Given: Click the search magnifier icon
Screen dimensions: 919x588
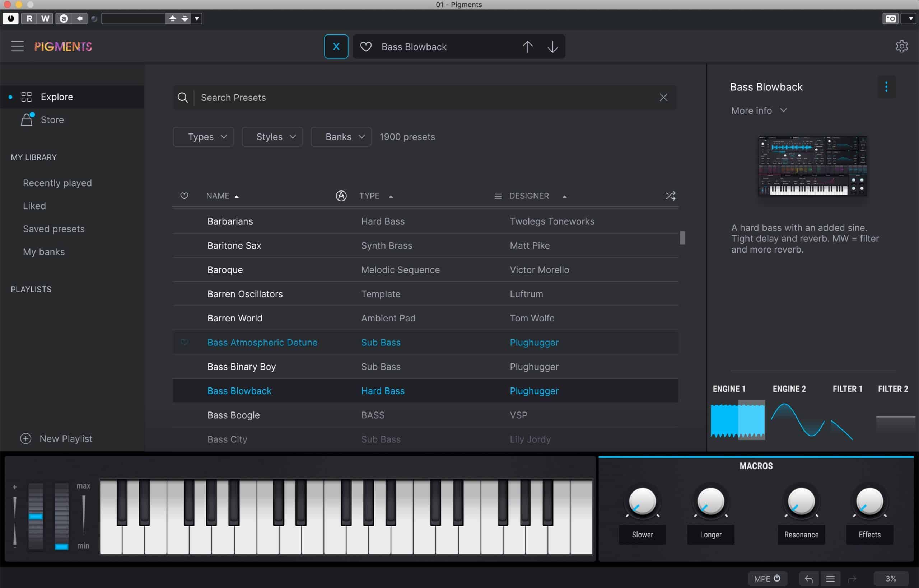Looking at the screenshot, I should (x=183, y=97).
